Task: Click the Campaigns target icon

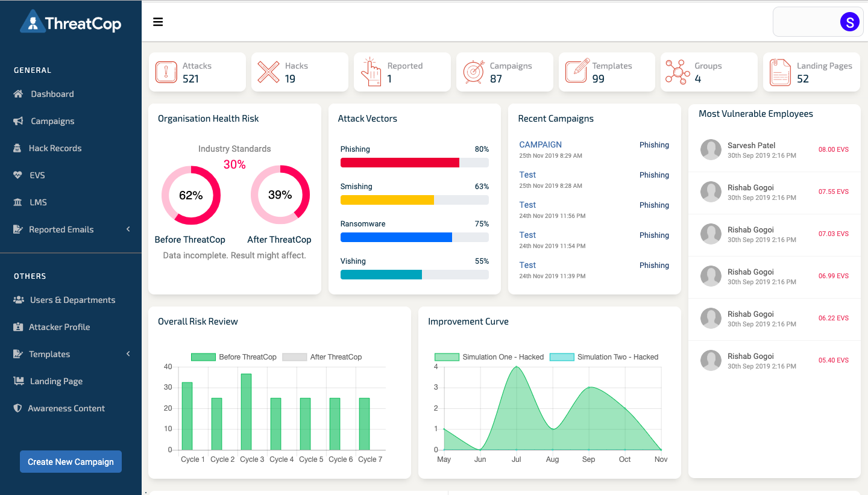Action: [473, 72]
